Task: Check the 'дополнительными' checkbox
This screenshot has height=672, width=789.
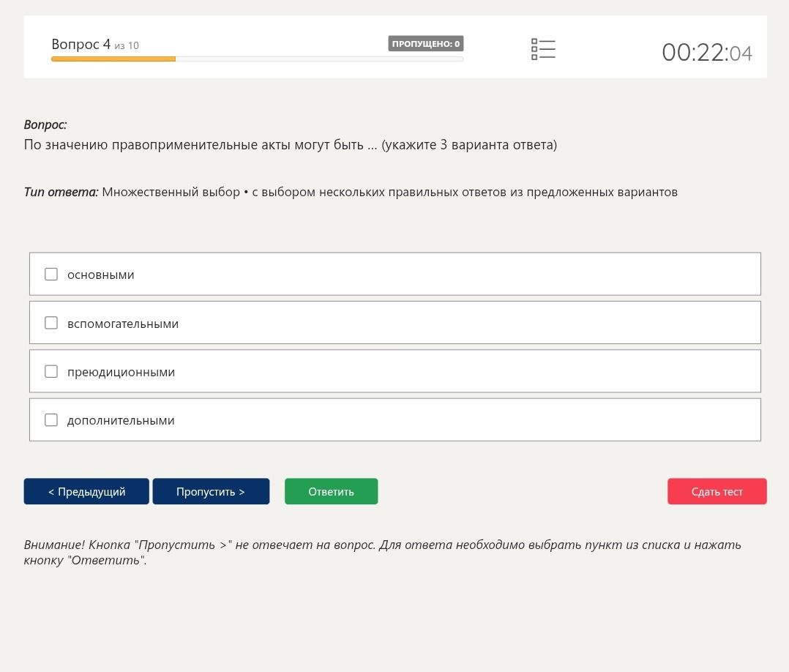Action: tap(51, 419)
